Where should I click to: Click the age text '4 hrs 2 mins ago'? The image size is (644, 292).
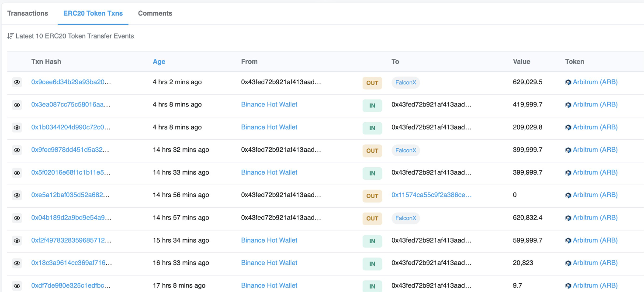177,82
